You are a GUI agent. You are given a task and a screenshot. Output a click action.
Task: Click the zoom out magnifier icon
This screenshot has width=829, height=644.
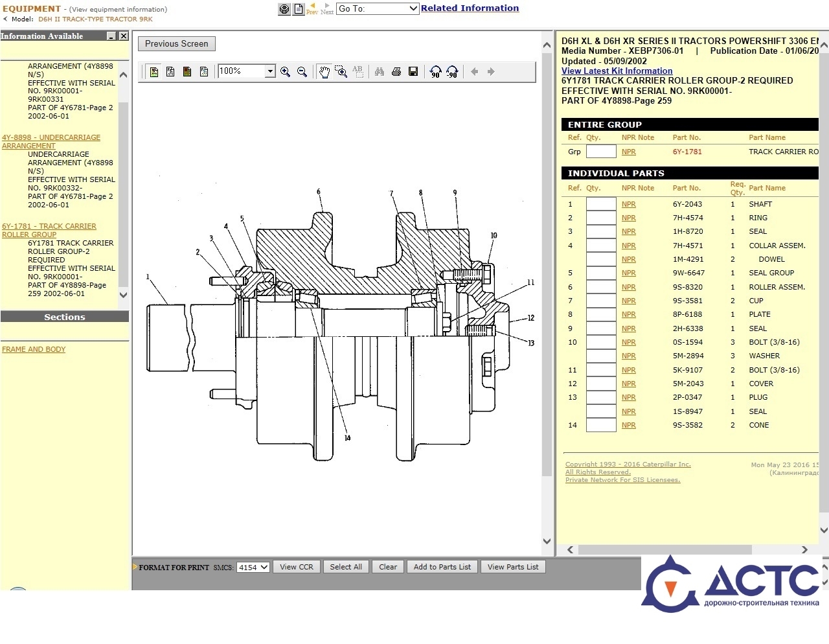(x=302, y=72)
